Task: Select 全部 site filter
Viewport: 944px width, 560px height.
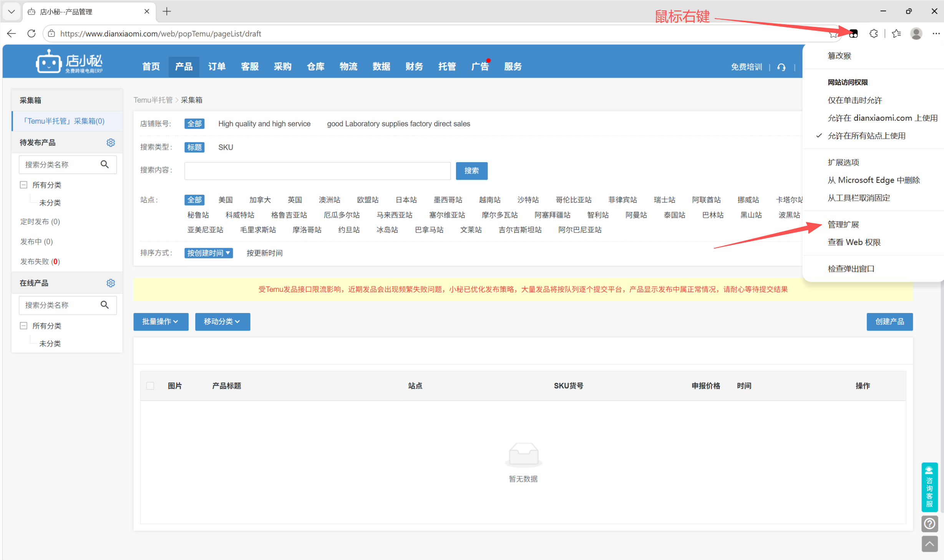Action: (194, 200)
